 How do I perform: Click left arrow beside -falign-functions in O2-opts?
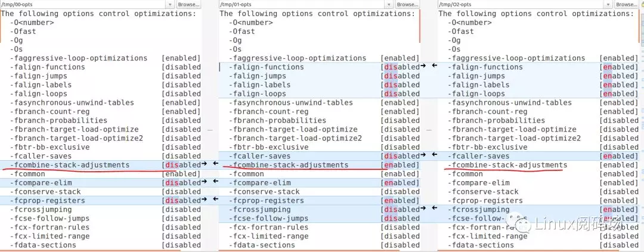pyautogui.click(x=434, y=67)
